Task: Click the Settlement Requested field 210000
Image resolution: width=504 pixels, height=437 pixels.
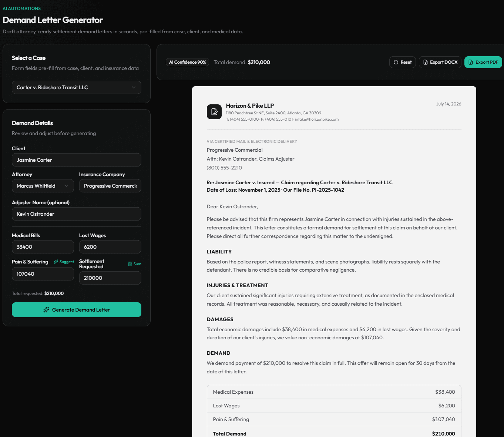Action: [x=110, y=278]
